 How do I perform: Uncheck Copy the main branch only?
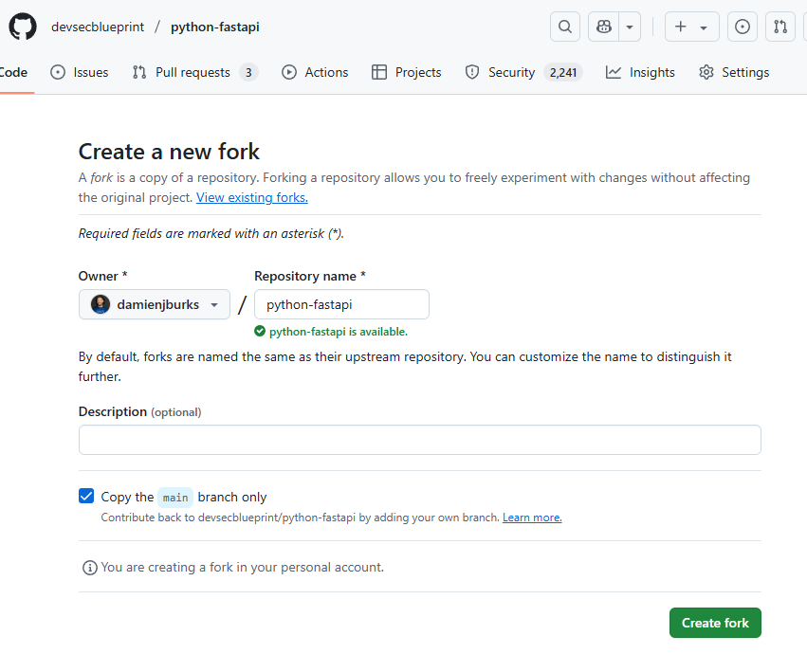[x=86, y=496]
